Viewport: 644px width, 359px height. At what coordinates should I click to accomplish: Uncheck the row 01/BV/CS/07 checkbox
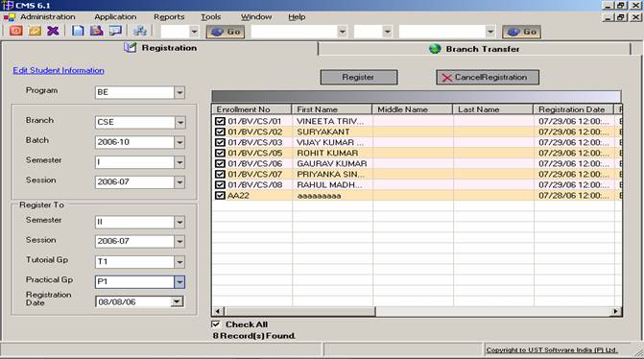click(x=220, y=174)
